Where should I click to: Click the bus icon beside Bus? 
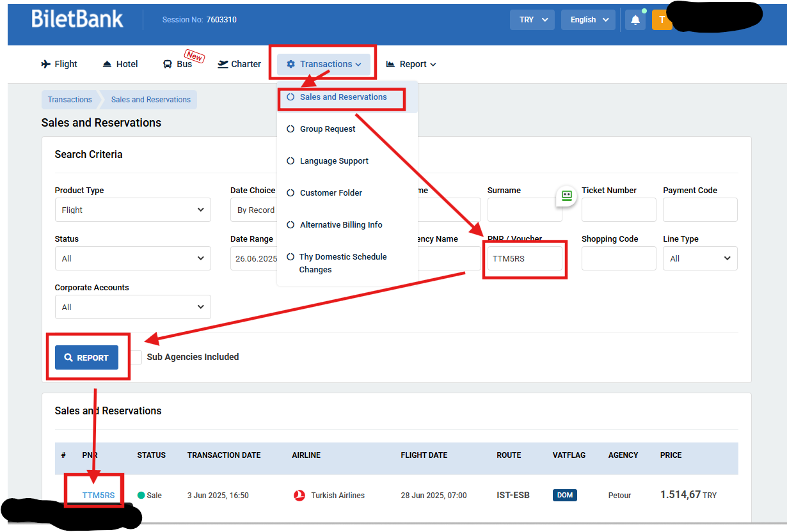168,64
